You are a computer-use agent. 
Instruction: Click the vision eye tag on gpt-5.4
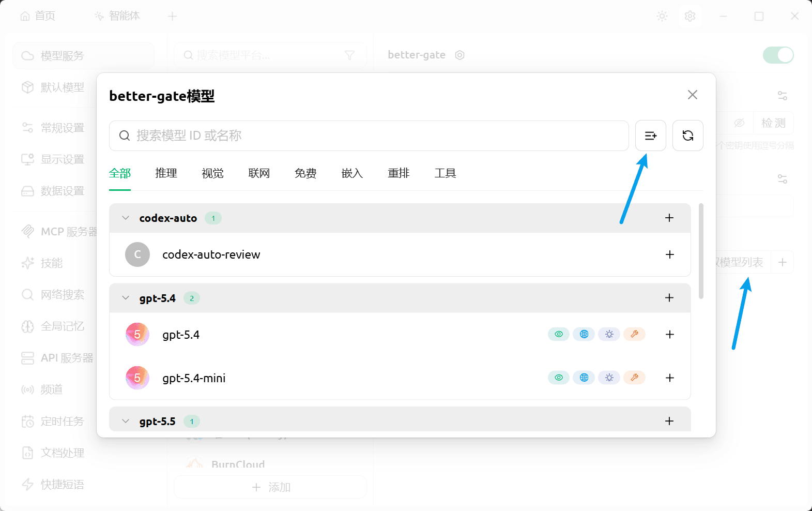pyautogui.click(x=559, y=335)
